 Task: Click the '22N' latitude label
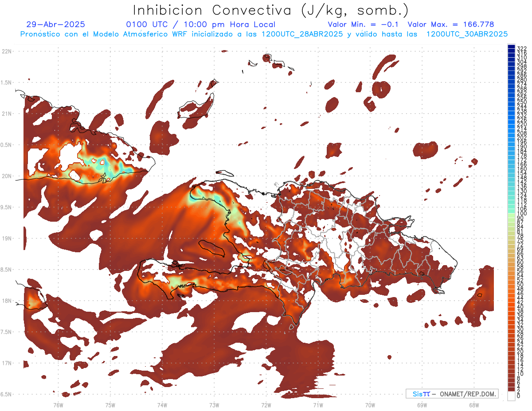[7, 51]
